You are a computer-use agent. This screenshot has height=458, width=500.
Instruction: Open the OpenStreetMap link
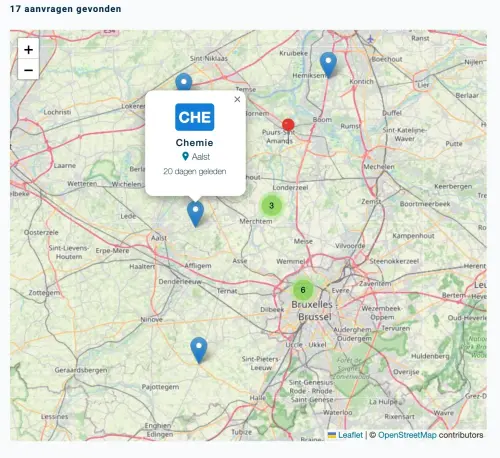407,435
